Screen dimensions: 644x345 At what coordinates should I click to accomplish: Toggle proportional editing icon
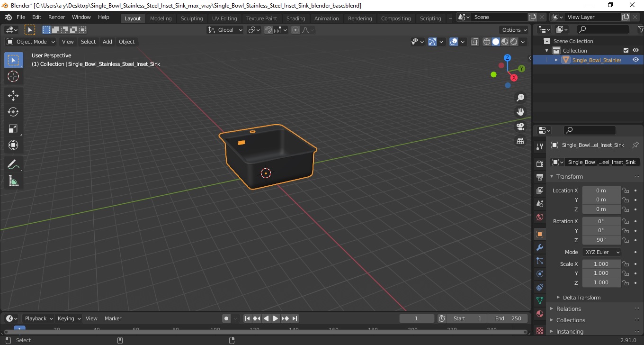(x=295, y=30)
